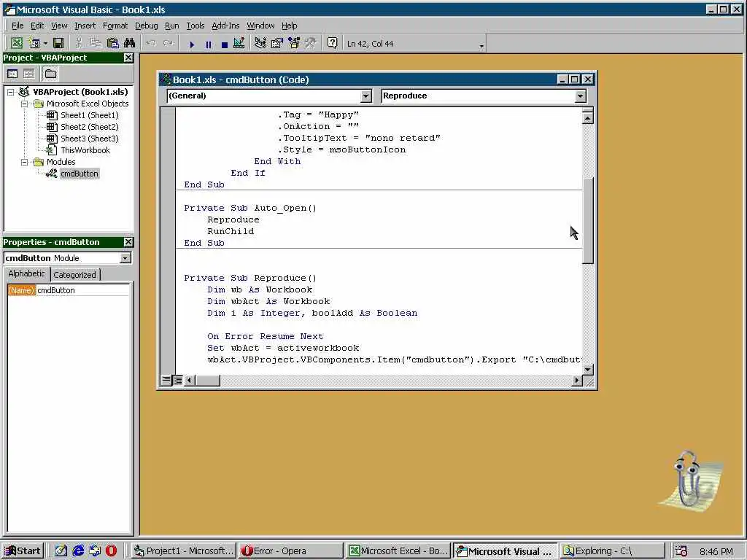This screenshot has width=747, height=560.
Task: Open Object Browser toolbar icon
Action: coord(294,43)
